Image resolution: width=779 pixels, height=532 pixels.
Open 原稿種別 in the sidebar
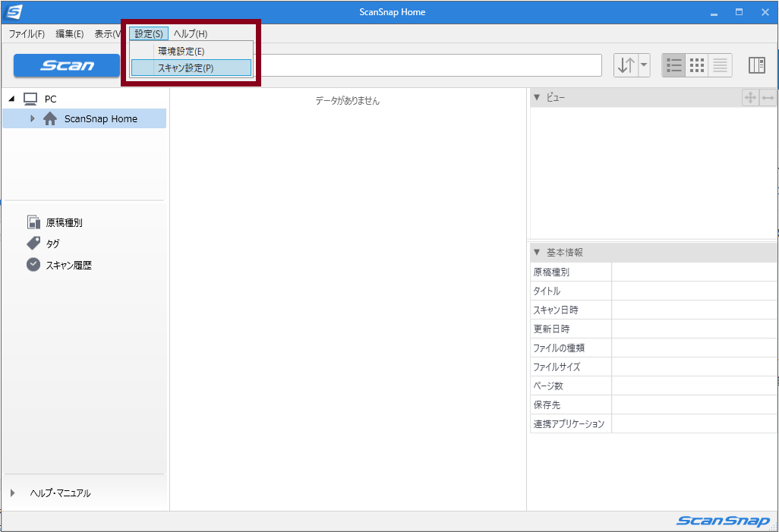[x=64, y=222]
